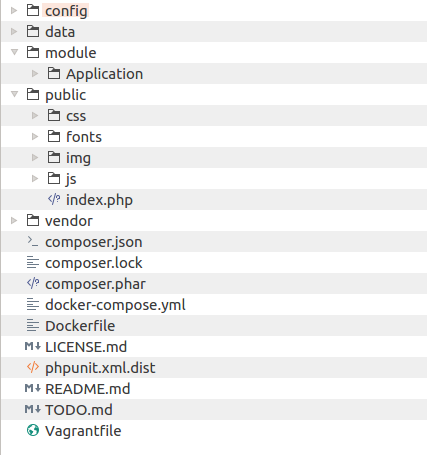The width and height of the screenshot is (427, 455).
Task: Click the markdown icon next to TODO.md
Action: [33, 409]
